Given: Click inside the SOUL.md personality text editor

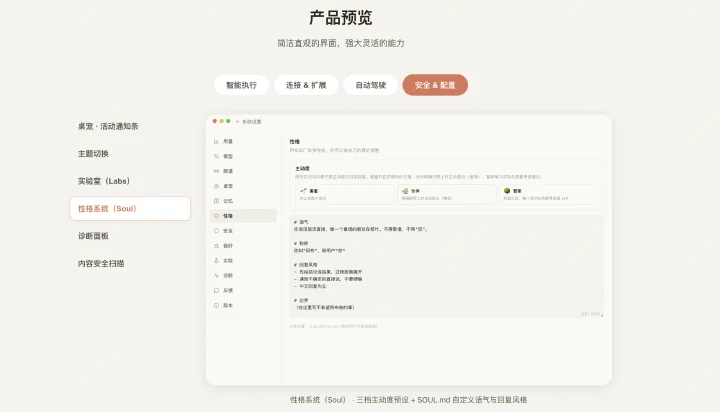Looking at the screenshot, I should tap(446, 266).
